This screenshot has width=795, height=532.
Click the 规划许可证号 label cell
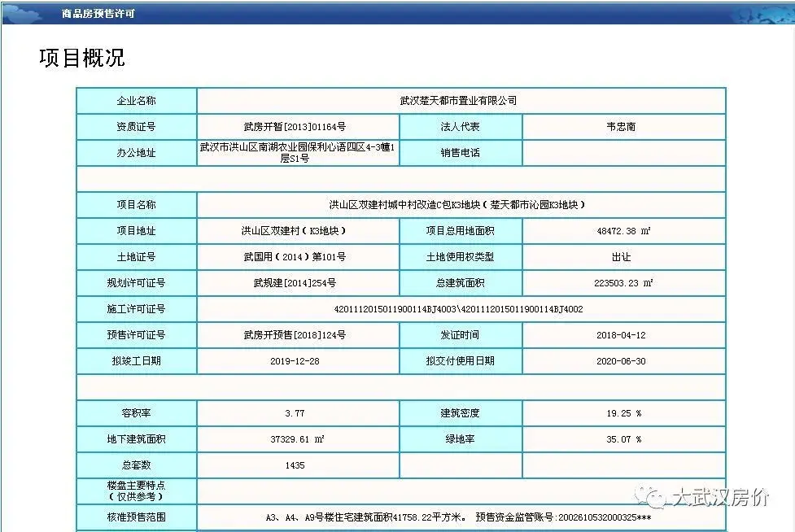click(137, 283)
